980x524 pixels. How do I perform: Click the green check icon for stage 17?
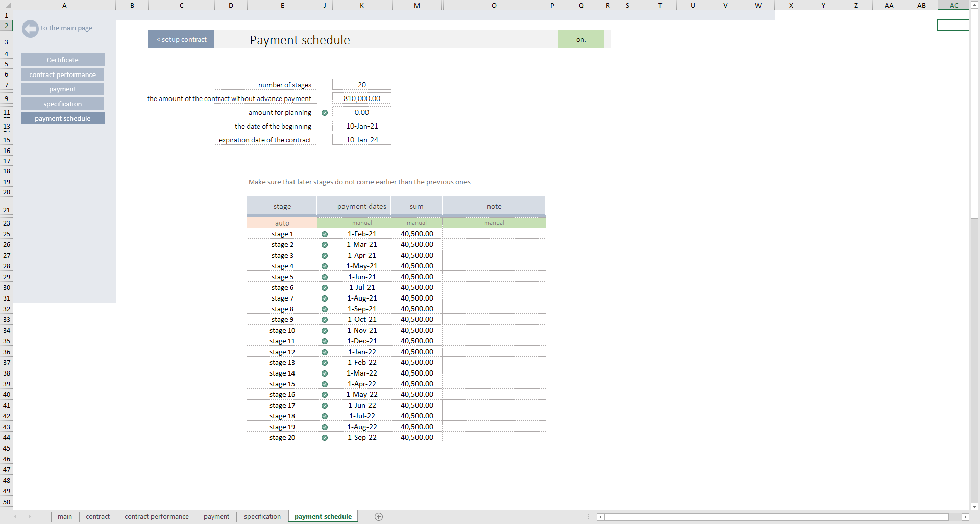coord(325,406)
